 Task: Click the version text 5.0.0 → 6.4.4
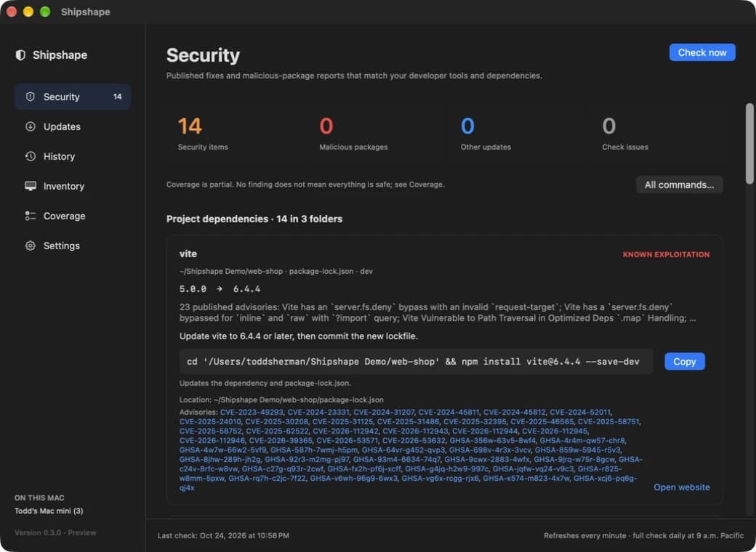(x=220, y=289)
